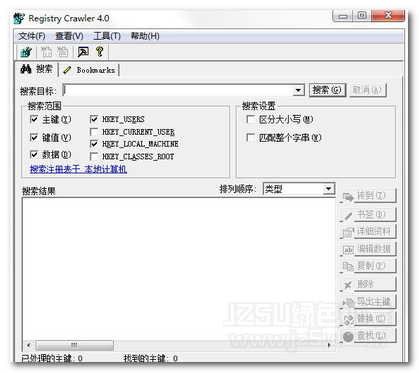Click the 查找(L) button
Viewport: 419px width, 373px height.
[368, 336]
